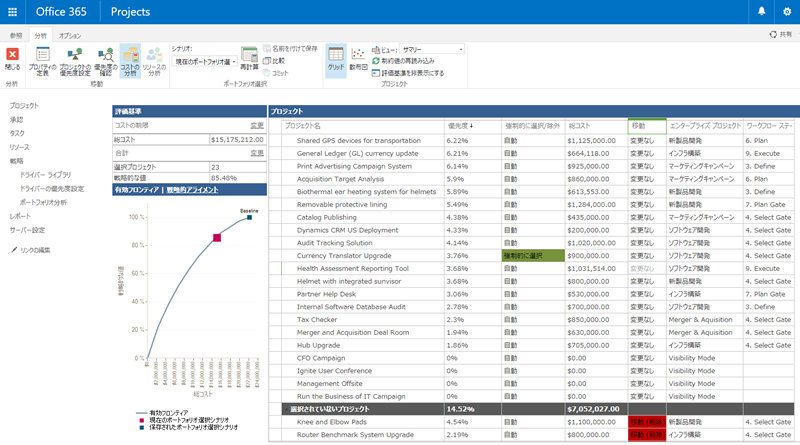Go to 承認 in left navigation
The height and width of the screenshot is (445, 800).
pyautogui.click(x=16, y=119)
